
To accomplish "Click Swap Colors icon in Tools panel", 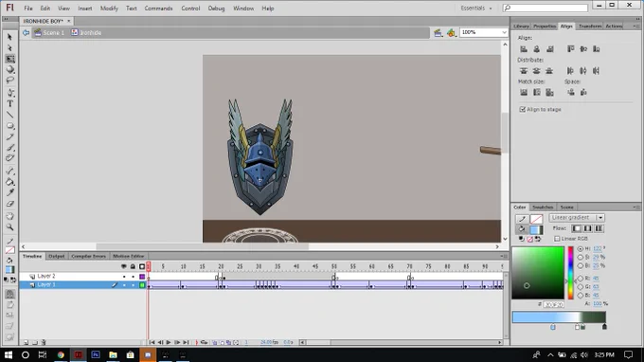I will tap(13, 280).
